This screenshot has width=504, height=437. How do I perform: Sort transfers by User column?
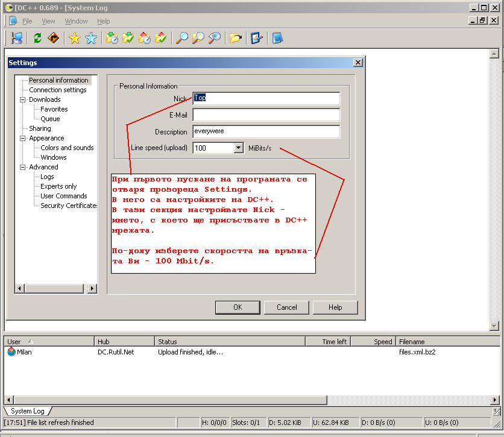coord(49,342)
